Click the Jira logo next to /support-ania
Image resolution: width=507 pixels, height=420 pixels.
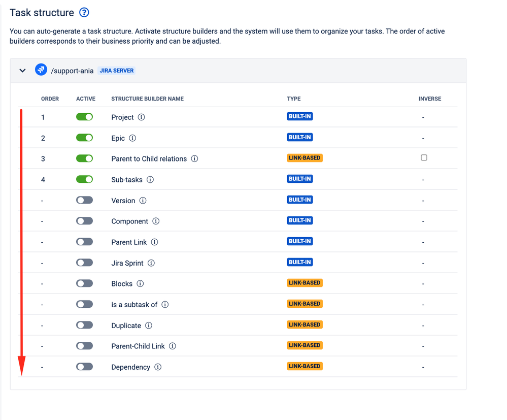[x=41, y=70]
